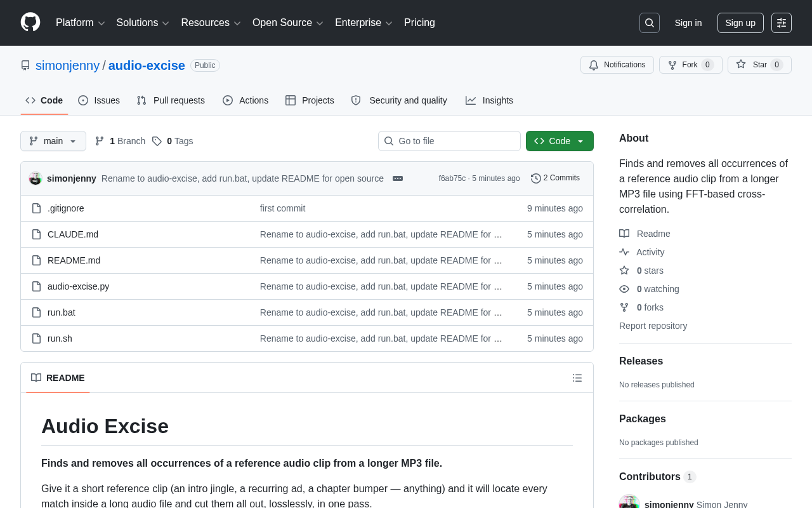Open commit hash f6ab75c

452,178
